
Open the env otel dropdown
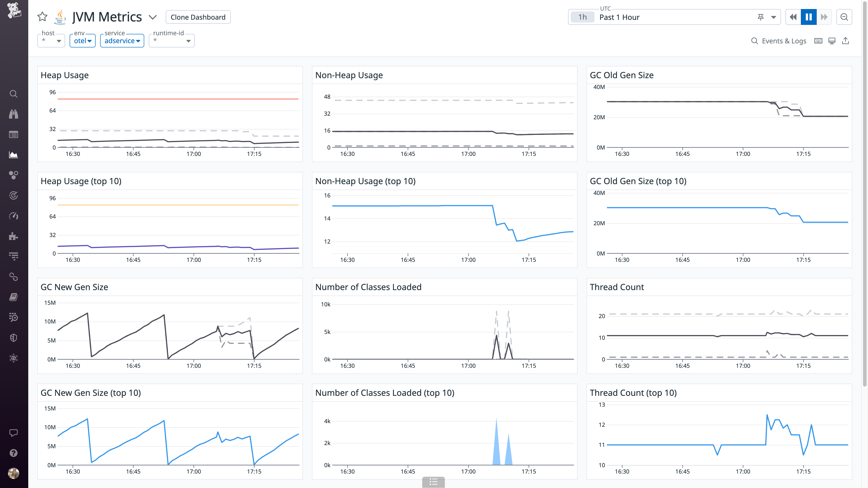coord(82,40)
